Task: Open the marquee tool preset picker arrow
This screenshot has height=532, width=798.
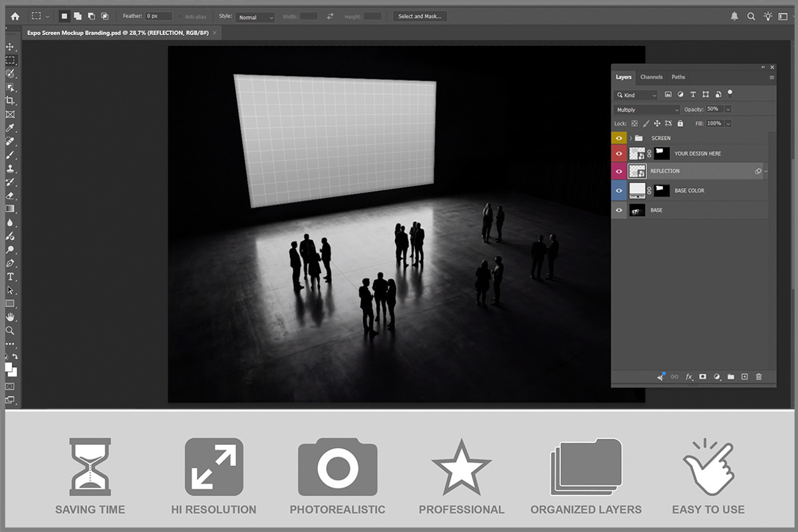Action: 47,17
